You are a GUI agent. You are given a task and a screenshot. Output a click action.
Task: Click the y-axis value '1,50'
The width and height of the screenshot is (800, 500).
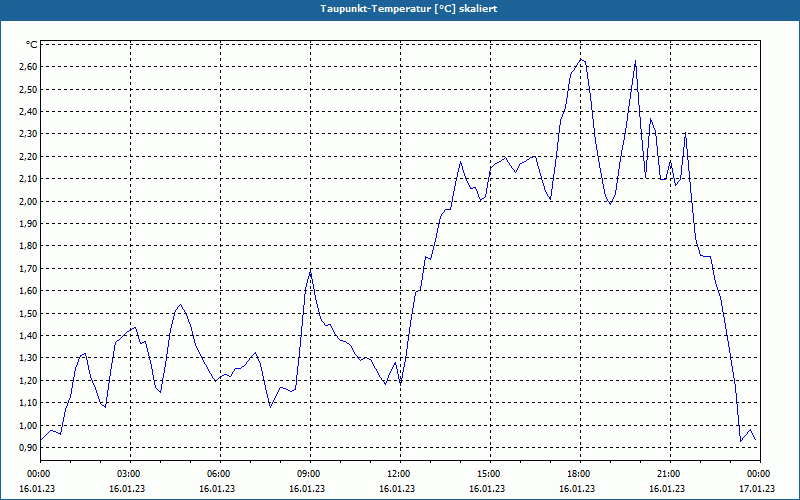(29, 313)
